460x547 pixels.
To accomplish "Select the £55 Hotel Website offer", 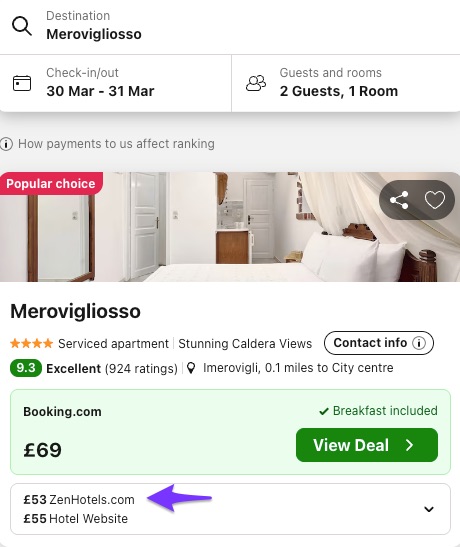I will (x=75, y=519).
